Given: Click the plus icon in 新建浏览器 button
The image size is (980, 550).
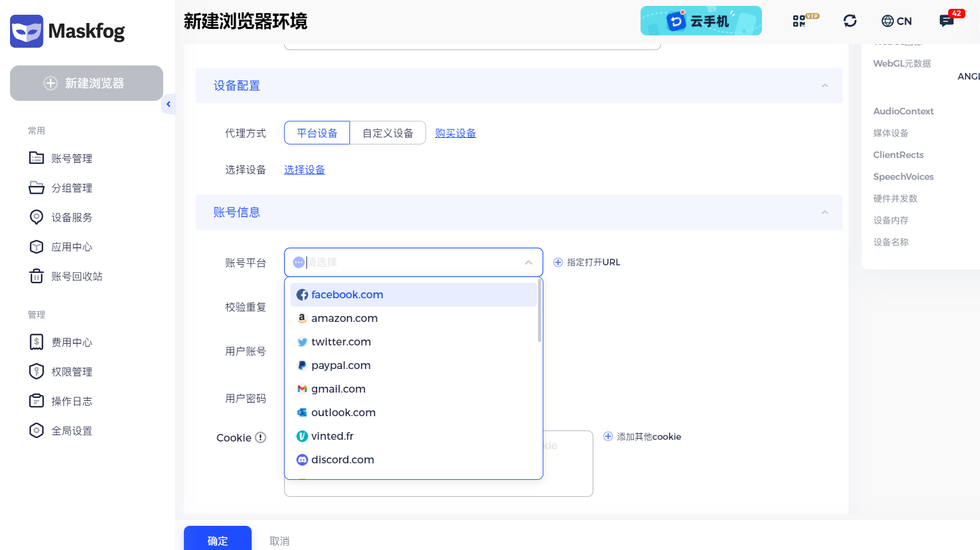Looking at the screenshot, I should pyautogui.click(x=51, y=83).
